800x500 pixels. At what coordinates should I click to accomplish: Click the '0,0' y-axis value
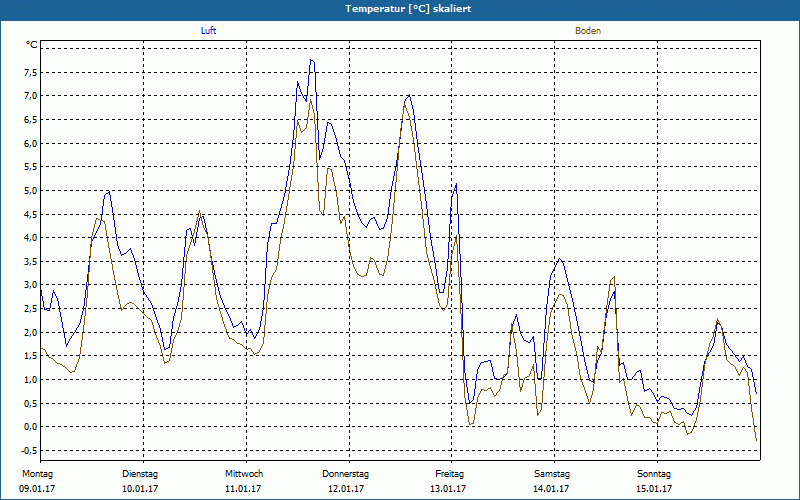(x=31, y=427)
